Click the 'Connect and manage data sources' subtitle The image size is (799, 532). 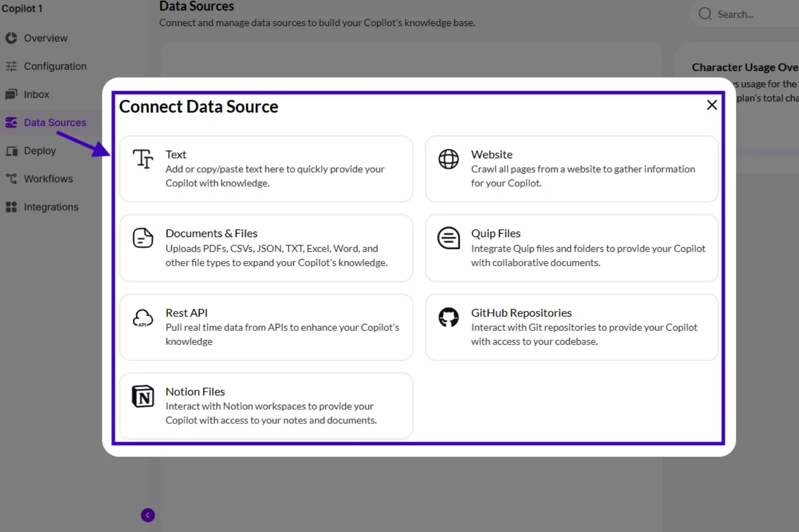point(317,22)
